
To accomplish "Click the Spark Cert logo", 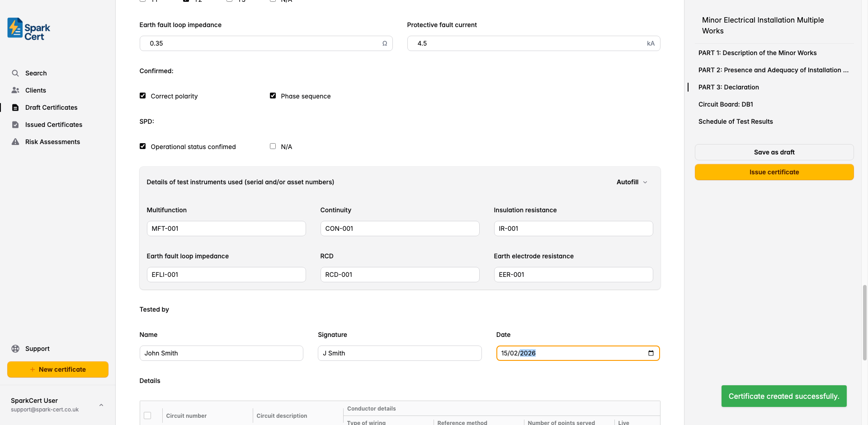I will click(28, 29).
